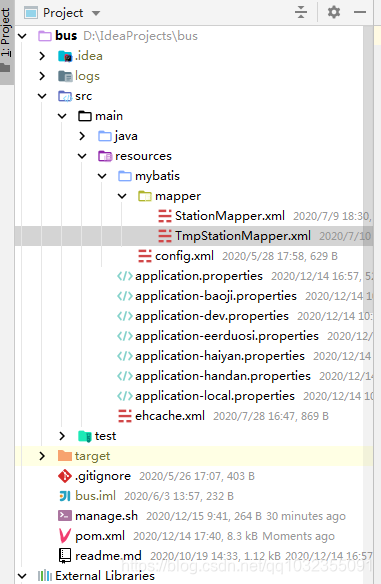Click the test folder icon

coord(85,436)
